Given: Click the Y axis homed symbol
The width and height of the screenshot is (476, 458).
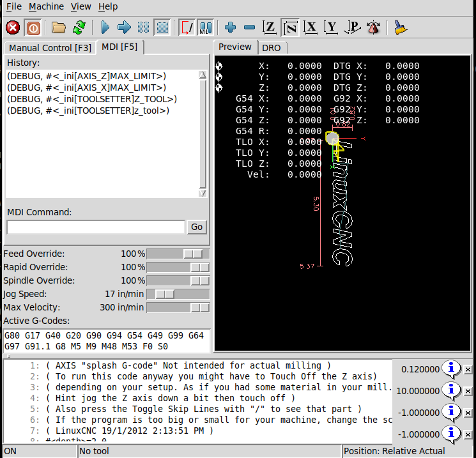Looking at the screenshot, I should pyautogui.click(x=219, y=77).
